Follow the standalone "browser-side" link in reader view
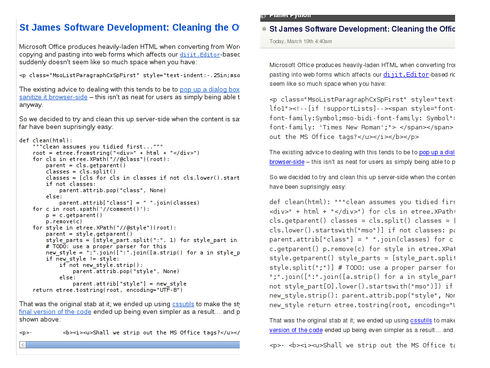The height and width of the screenshot is (368, 490). point(287,162)
